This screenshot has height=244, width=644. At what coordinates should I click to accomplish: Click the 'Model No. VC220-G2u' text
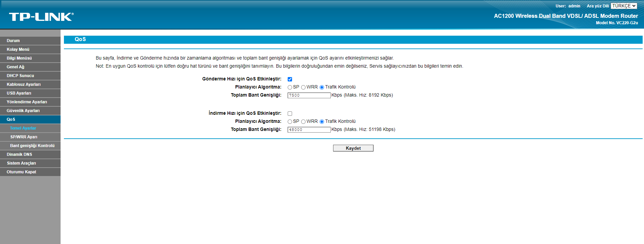point(617,23)
